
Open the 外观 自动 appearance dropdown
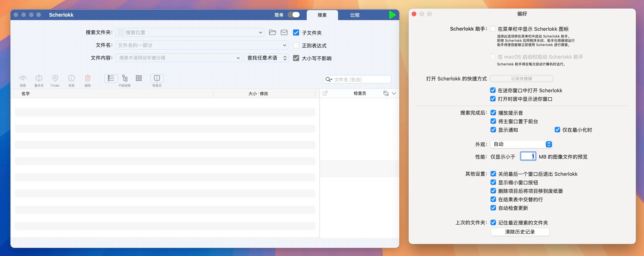[521, 144]
